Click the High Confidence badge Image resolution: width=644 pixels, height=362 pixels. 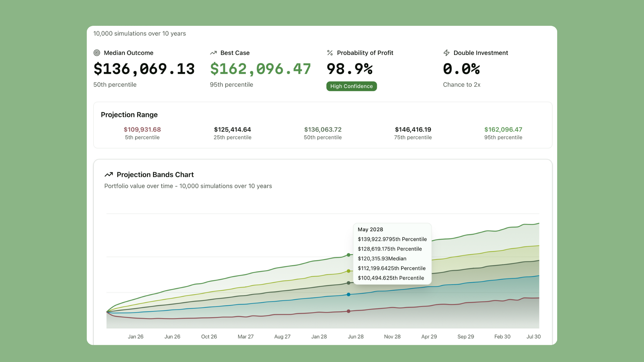coord(351,86)
